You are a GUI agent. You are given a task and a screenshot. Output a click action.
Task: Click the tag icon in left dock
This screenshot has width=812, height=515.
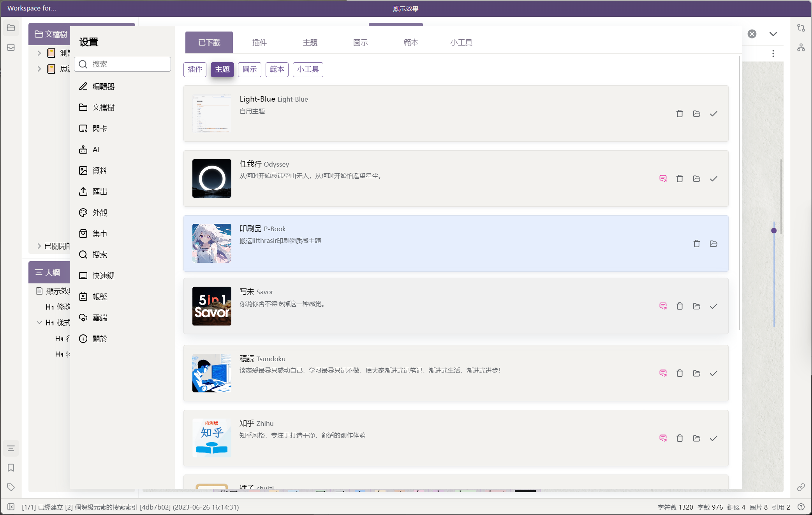(11, 487)
